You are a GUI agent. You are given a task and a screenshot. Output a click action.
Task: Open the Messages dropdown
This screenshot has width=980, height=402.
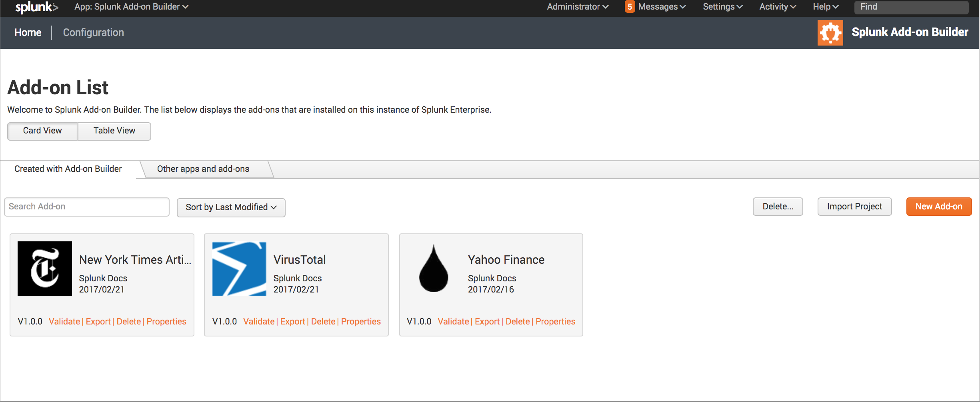point(662,7)
